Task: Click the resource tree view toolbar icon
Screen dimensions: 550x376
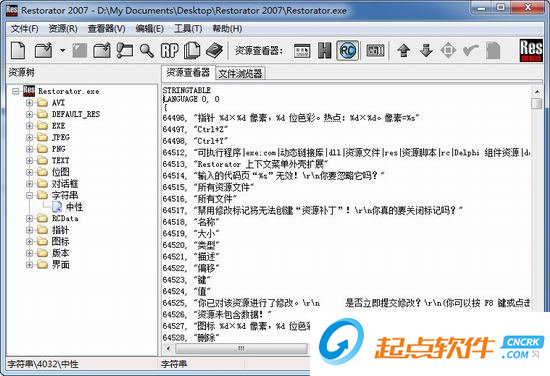Action: (125, 51)
